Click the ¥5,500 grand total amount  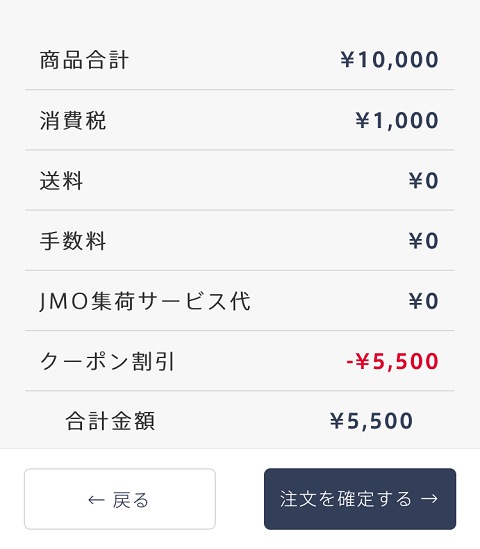(x=371, y=421)
